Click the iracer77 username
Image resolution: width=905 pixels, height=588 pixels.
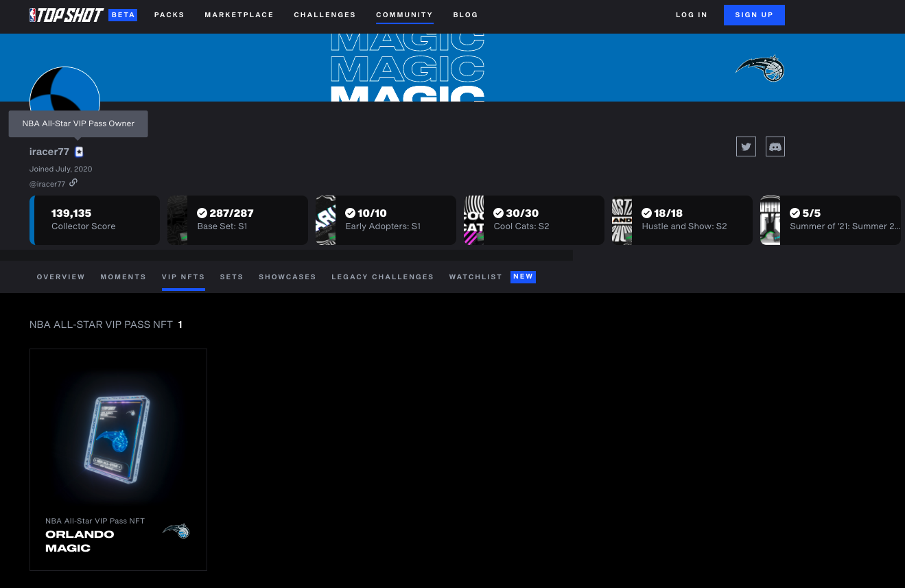pos(49,152)
